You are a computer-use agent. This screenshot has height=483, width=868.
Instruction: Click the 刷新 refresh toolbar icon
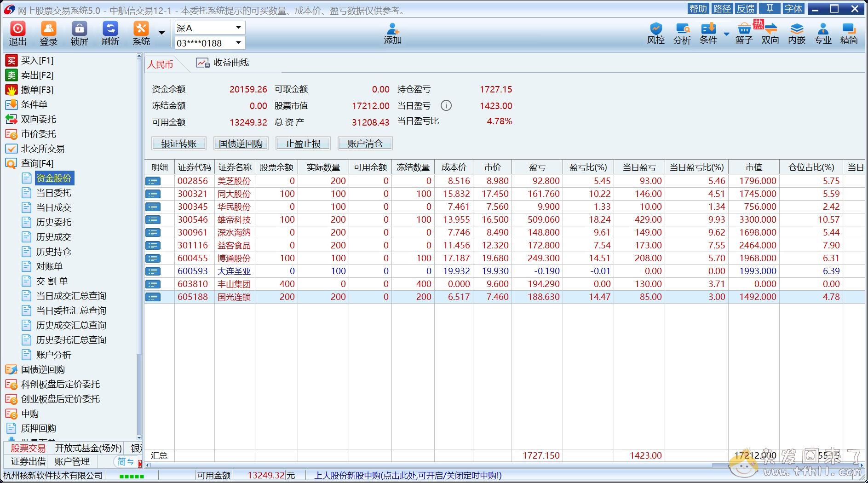click(110, 34)
